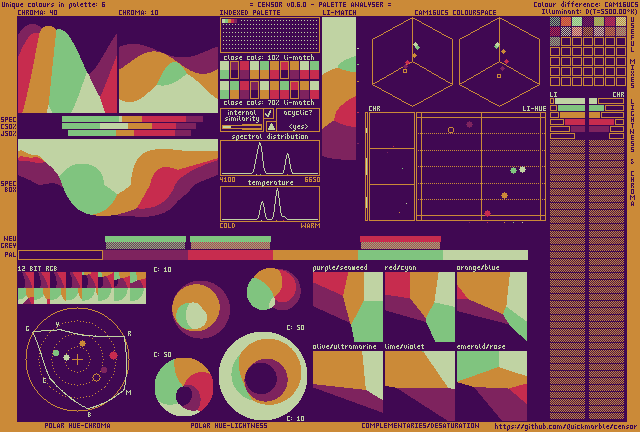This screenshot has height=432, width=640.
Task: Click the polar hue-chroma wheel center cross
Action: pos(78,357)
